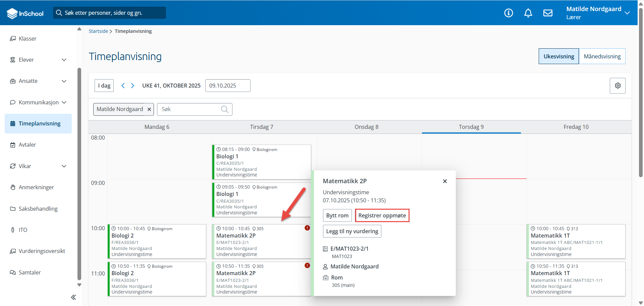Collapse the sidebar with double chevron
Image resolution: width=644 pixels, height=306 pixels.
point(73,297)
